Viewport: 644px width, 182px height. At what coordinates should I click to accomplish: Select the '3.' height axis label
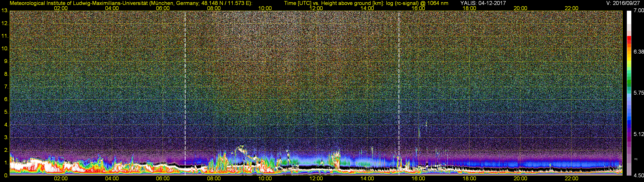pyautogui.click(x=6, y=137)
